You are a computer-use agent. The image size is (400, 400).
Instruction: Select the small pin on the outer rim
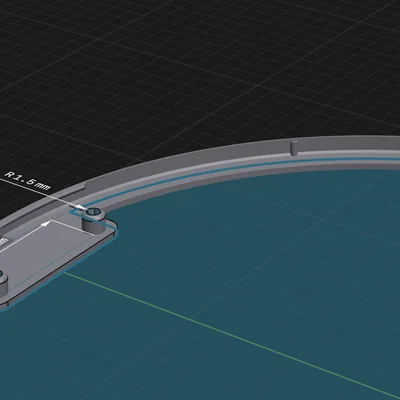coord(294,148)
